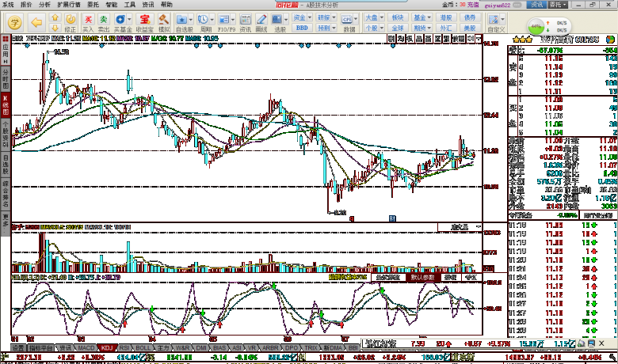Select the 画线 line drawing tool
This screenshot has height=364, width=618.
(x=262, y=22)
